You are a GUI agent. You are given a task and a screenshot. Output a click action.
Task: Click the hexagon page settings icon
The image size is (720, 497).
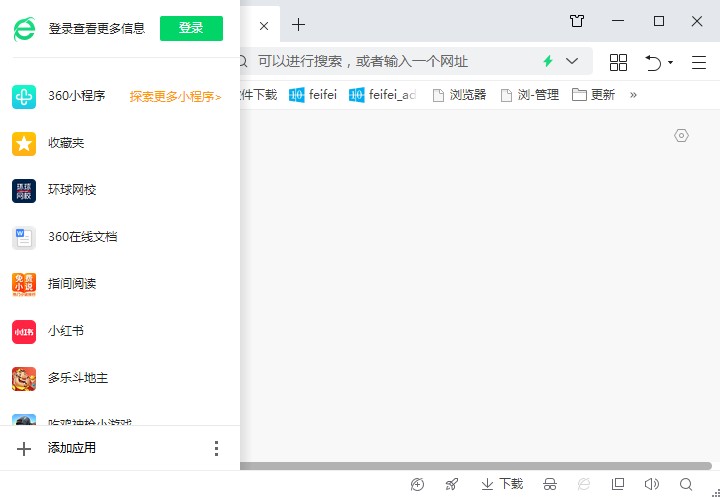pyautogui.click(x=681, y=136)
